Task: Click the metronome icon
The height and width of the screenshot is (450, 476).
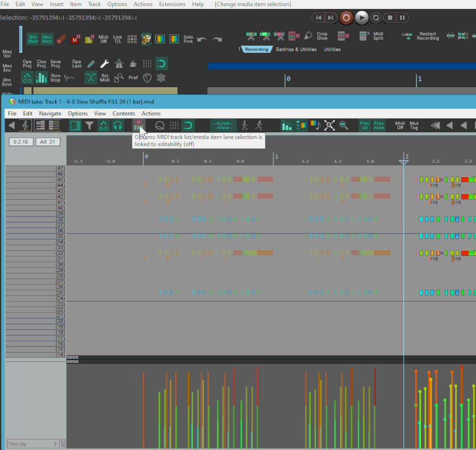Action: coord(119,64)
